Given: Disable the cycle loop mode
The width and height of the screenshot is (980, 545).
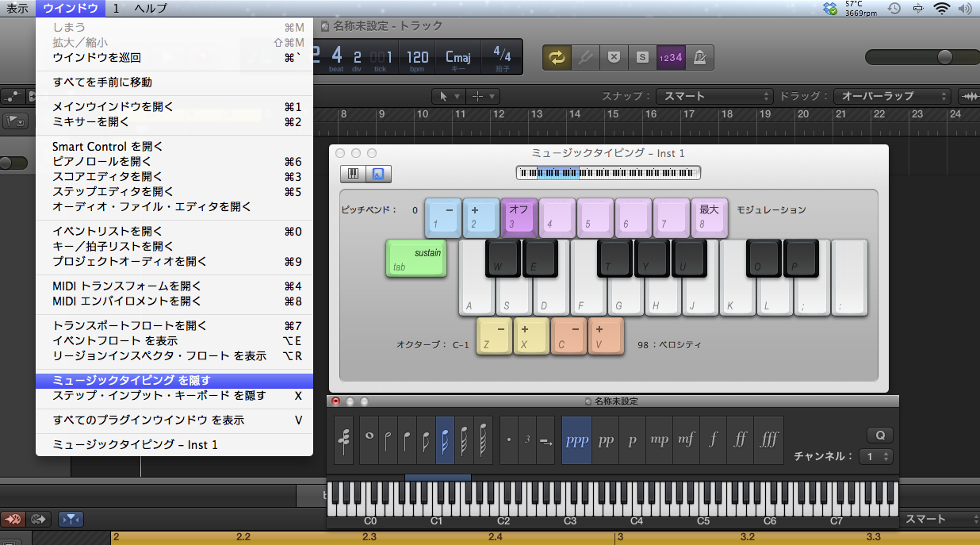Looking at the screenshot, I should point(556,57).
